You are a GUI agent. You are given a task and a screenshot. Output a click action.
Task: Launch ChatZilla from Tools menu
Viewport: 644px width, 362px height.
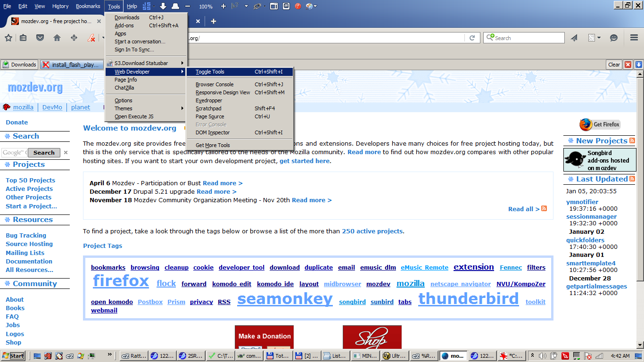(146, 88)
